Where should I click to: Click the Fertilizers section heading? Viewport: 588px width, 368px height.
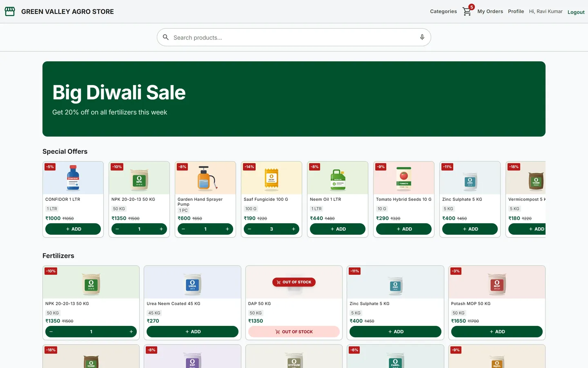coord(58,256)
